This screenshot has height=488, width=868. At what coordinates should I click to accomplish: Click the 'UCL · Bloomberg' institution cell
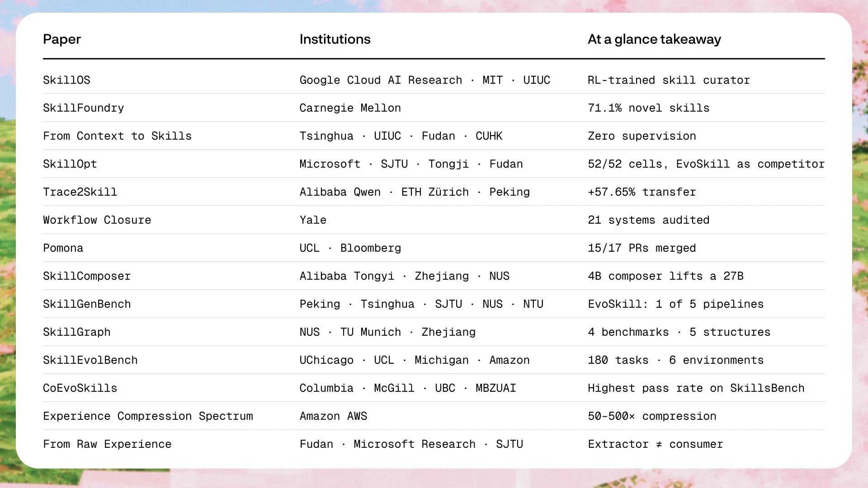[350, 248]
